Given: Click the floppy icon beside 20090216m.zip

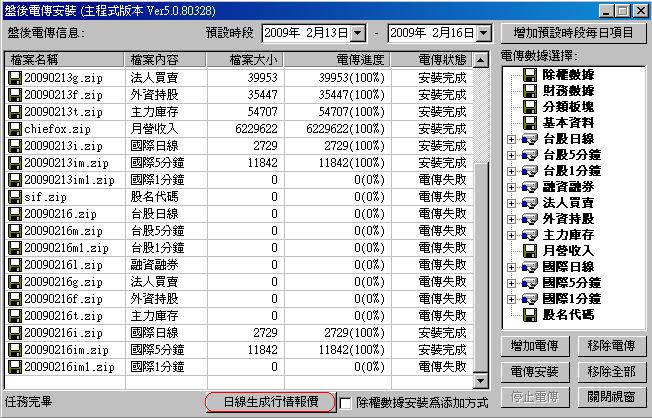Looking at the screenshot, I should [15, 231].
